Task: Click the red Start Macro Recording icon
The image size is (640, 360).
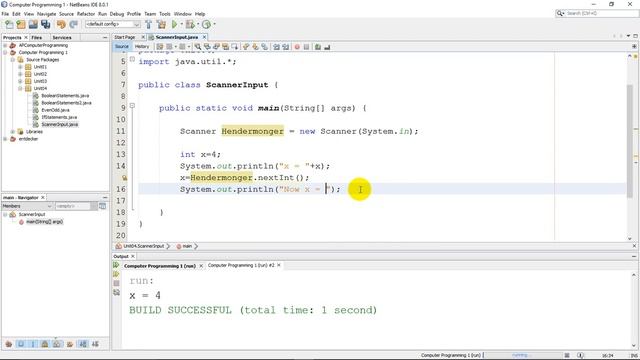Action: (297, 47)
